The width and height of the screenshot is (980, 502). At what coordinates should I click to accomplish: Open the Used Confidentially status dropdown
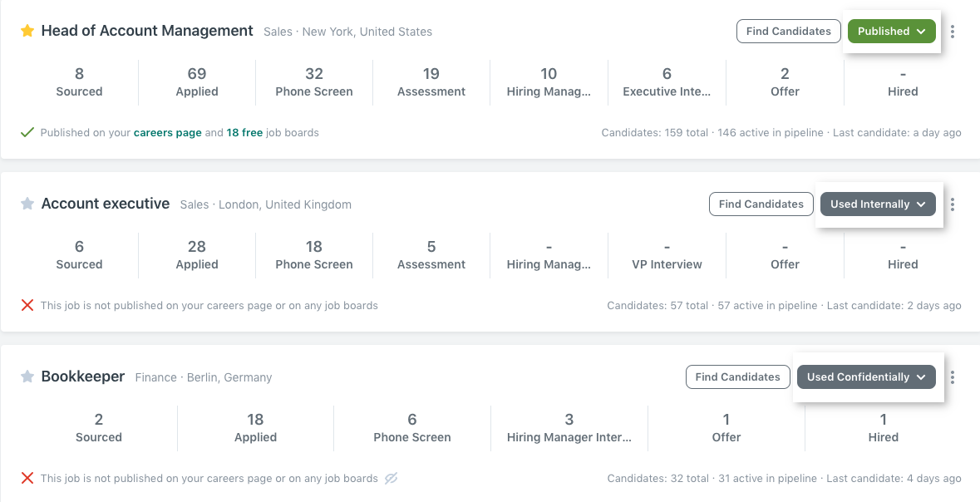[x=865, y=377]
